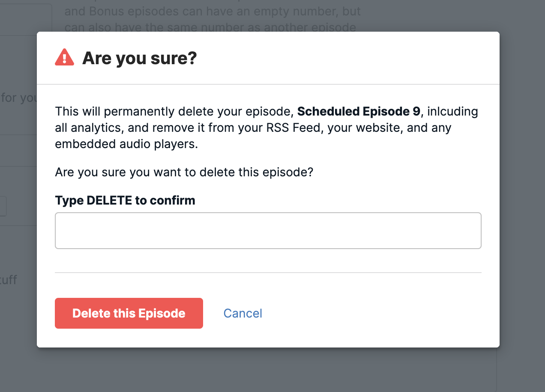Screen dimensions: 545x392
Task: Click the word "inlcuding" in the warning
Action: (x=452, y=112)
